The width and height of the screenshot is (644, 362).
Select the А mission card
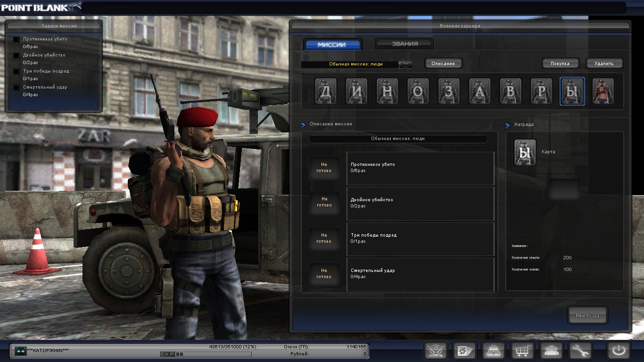(x=479, y=91)
